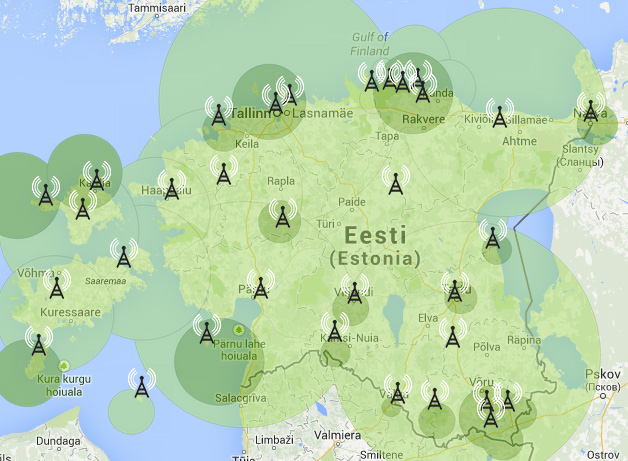Viewport: 628px width, 461px height.
Task: Click the tower marker above Karksi-Nuia
Action: pyautogui.click(x=333, y=328)
